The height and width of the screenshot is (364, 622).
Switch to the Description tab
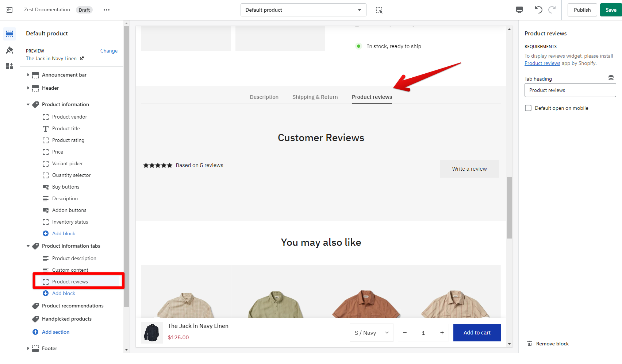tap(264, 97)
